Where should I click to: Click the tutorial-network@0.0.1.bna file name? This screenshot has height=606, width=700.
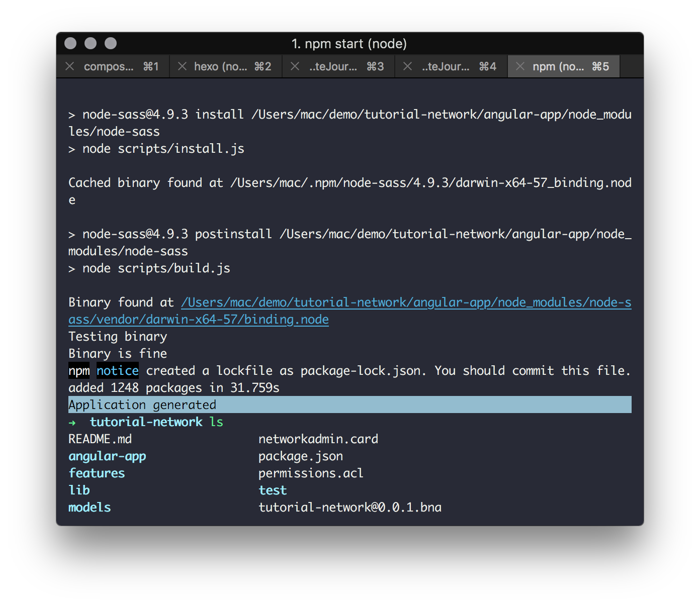349,508
